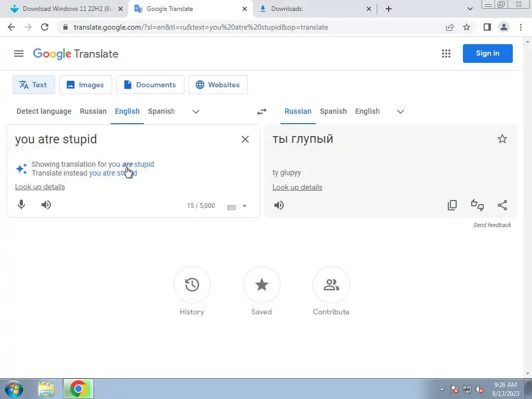Click the Sign in button
The image size is (532, 399).
[487, 54]
